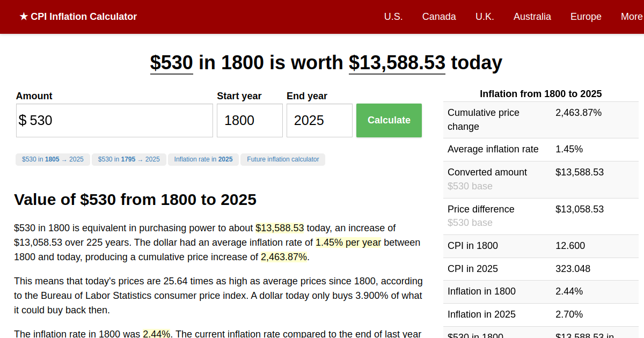
Task: Click the underlined $13,588.53 in the headline
Action: pyautogui.click(x=397, y=63)
